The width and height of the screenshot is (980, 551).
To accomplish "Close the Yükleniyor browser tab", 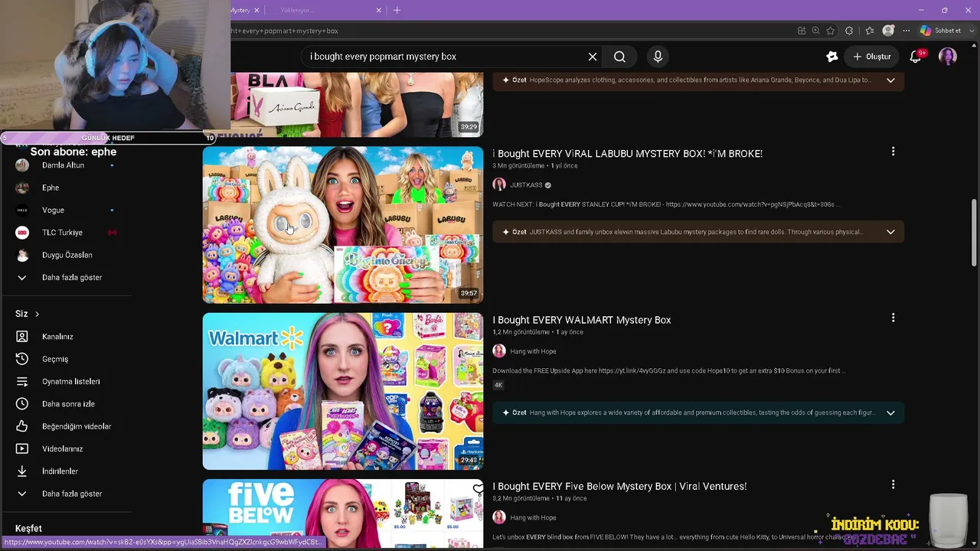I will [378, 10].
